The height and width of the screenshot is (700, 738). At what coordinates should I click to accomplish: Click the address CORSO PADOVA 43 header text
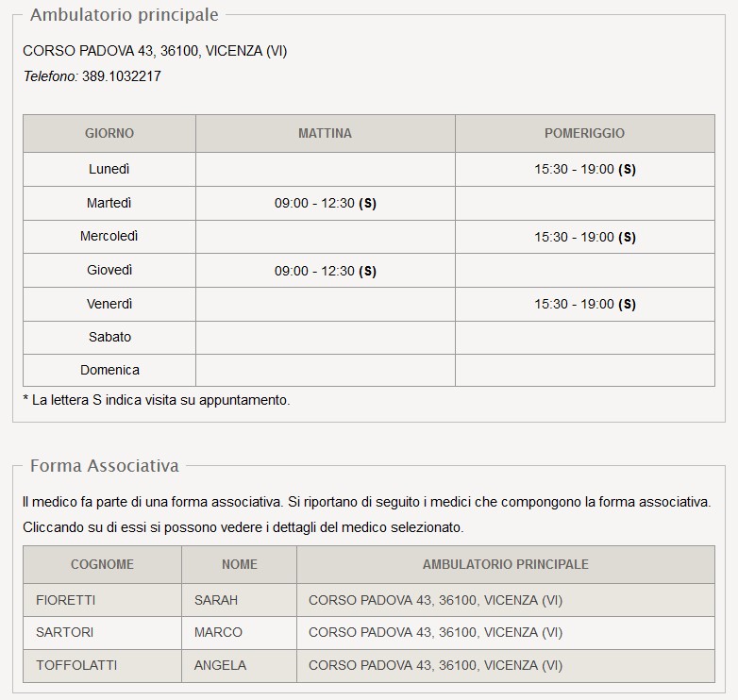click(155, 51)
